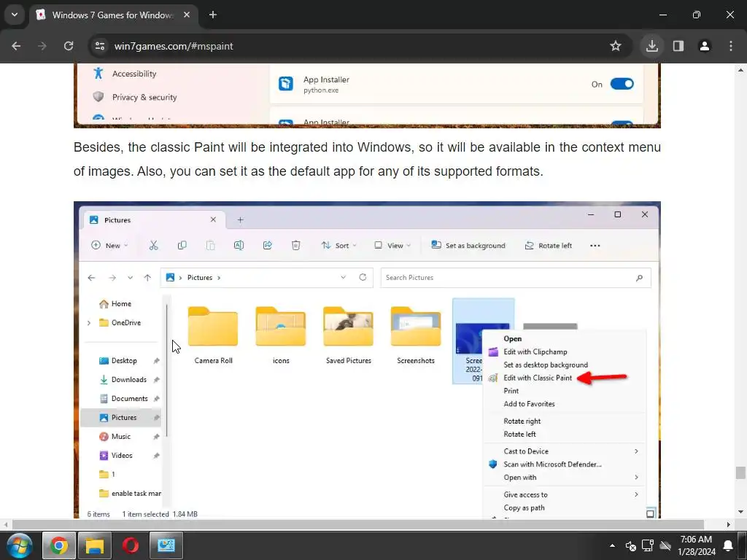747x560 pixels.
Task: Choose Open in the context menu
Action: 565,338
